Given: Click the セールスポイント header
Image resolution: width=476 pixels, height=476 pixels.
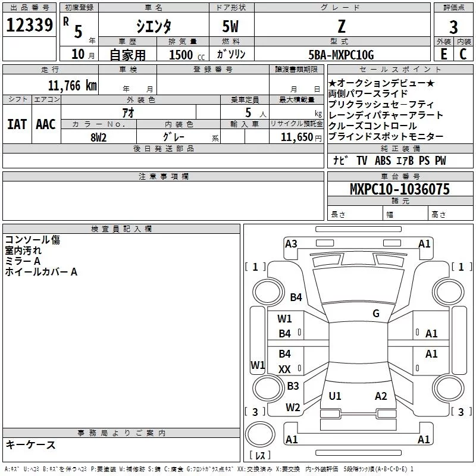Looking at the screenshot, I should tap(400, 69).
